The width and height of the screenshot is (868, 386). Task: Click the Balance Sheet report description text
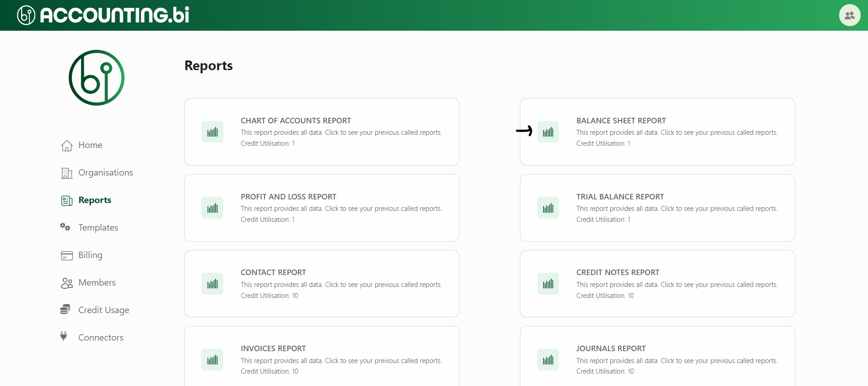(x=677, y=132)
